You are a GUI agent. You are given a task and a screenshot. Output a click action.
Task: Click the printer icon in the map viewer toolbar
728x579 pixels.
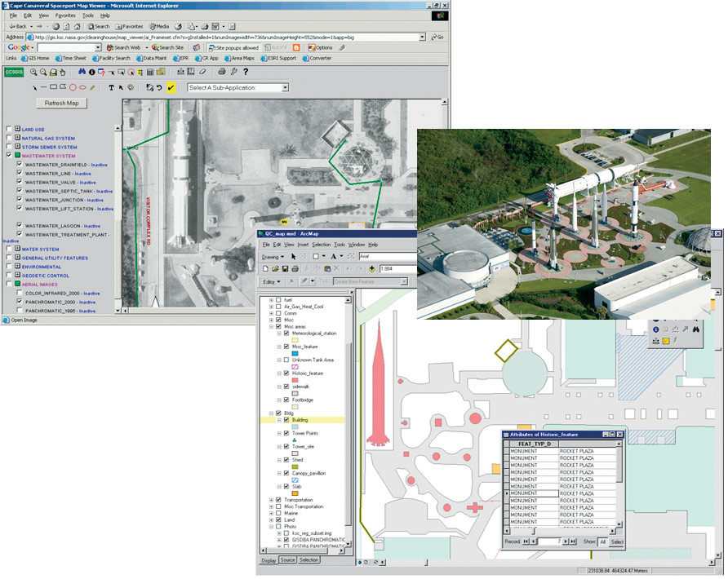point(222,72)
